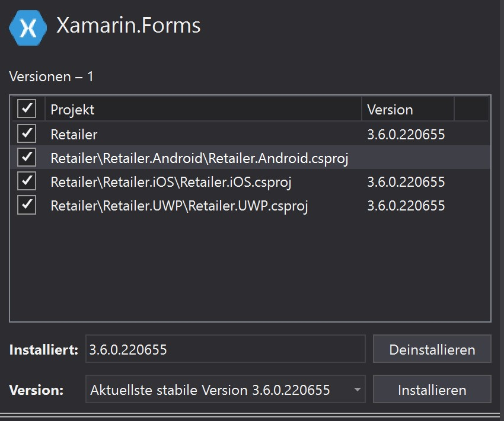Open the Version dropdown with latest stable version
The height and width of the screenshot is (421, 504).
(225, 389)
